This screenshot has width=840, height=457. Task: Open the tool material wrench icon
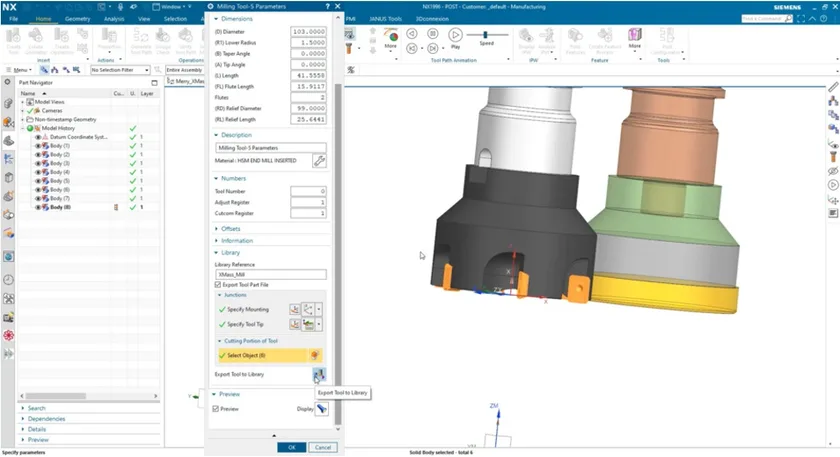point(319,161)
